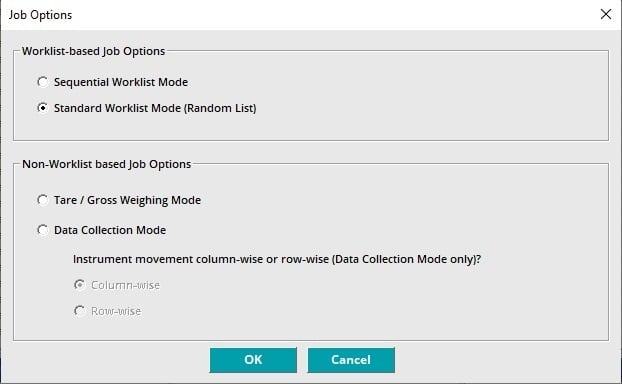Dismiss the dialog with the Cancel button

click(x=351, y=360)
